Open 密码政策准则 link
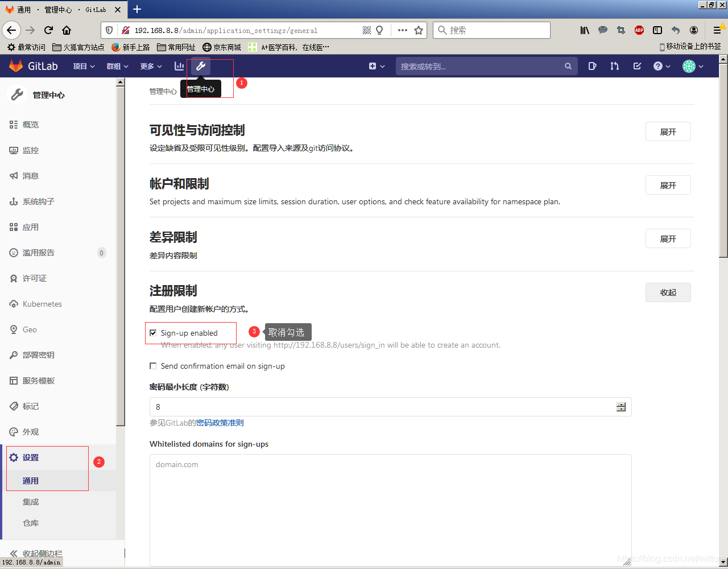This screenshot has height=569, width=728. pos(220,423)
